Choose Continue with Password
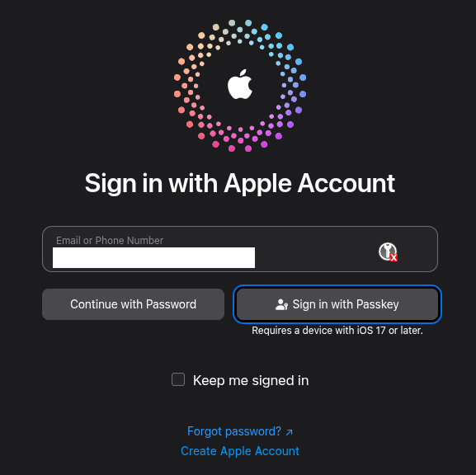 (x=133, y=304)
